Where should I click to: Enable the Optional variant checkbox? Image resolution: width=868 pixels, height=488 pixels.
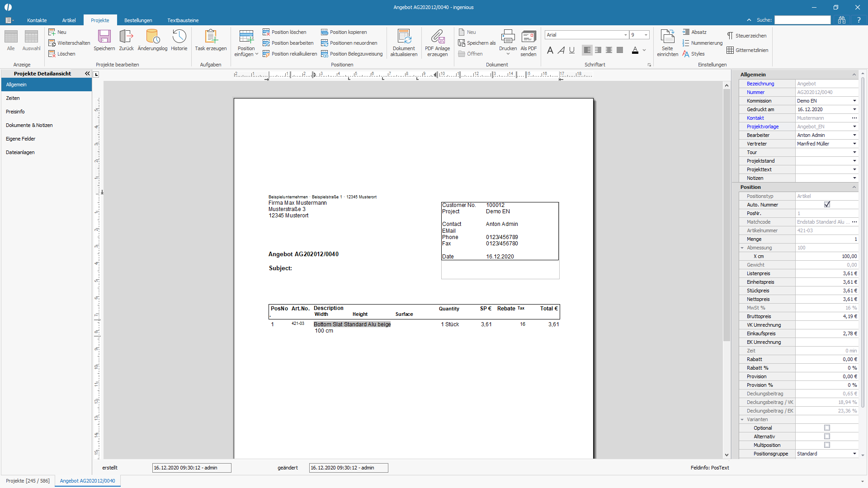827,428
